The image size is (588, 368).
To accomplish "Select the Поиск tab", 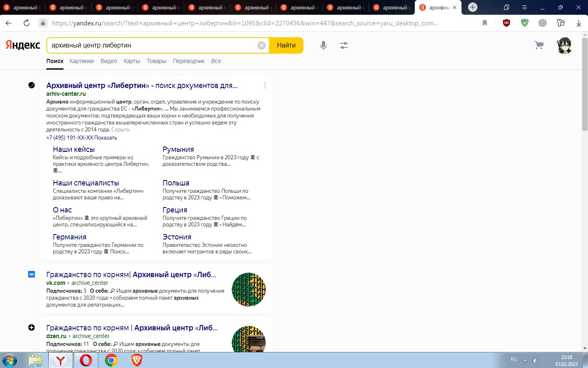I will pyautogui.click(x=55, y=61).
